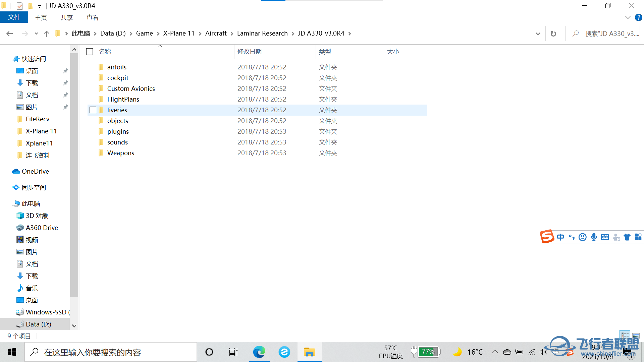Expand address bar history dropdown
The height and width of the screenshot is (362, 644).
coord(538,34)
